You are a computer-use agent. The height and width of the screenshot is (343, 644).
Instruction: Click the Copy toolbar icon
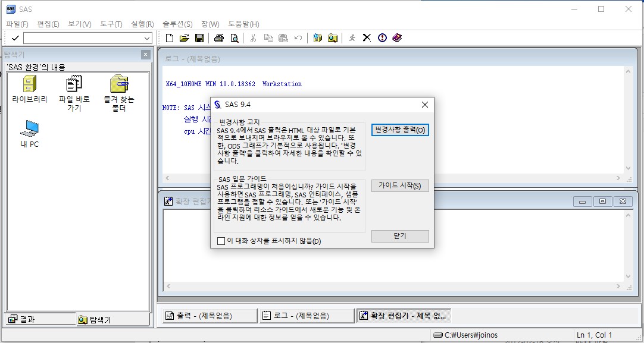[268, 38]
